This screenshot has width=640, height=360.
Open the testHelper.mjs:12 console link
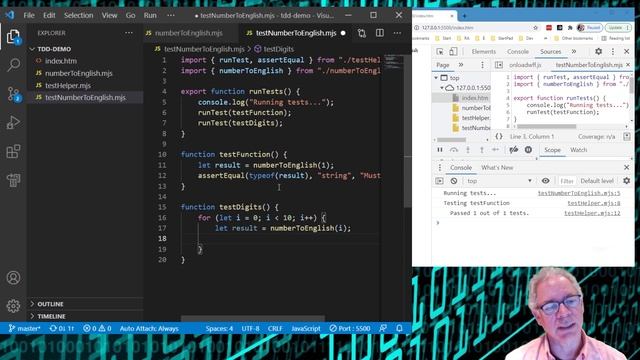tap(592, 213)
